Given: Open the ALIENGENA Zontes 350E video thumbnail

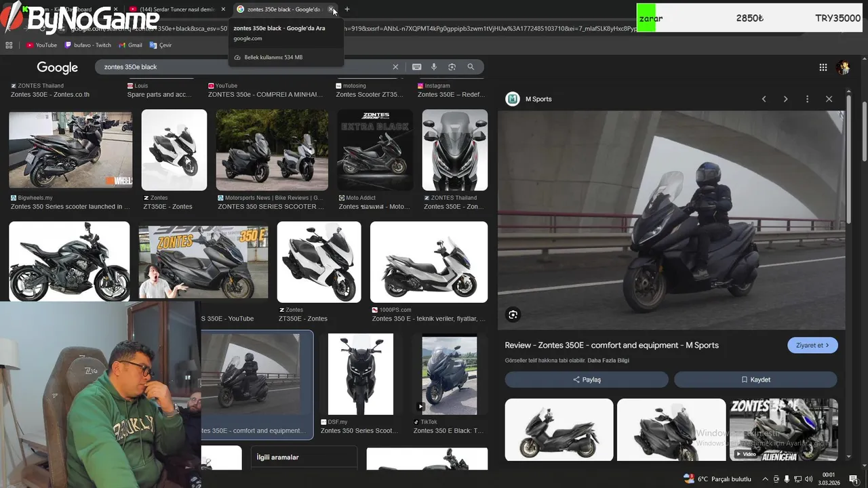Looking at the screenshot, I should pyautogui.click(x=783, y=430).
